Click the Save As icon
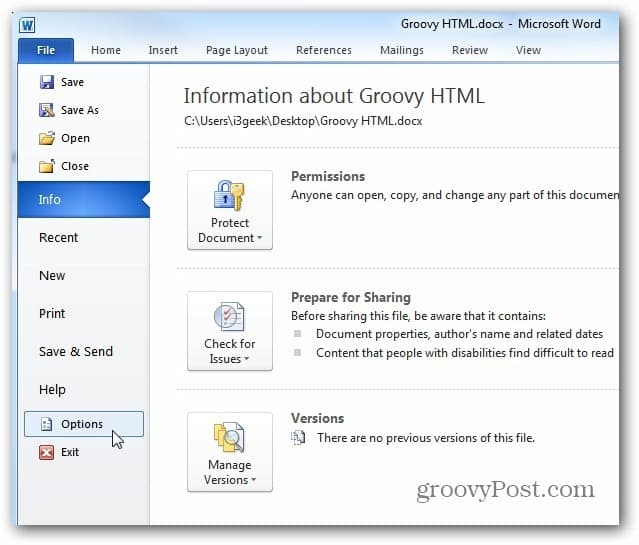The height and width of the screenshot is (545, 639). pos(47,110)
